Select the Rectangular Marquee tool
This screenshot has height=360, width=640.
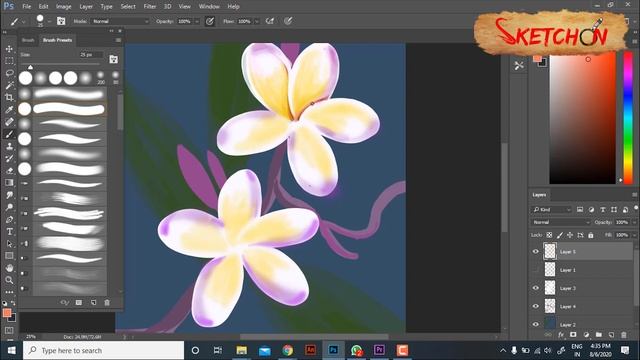[x=9, y=61]
